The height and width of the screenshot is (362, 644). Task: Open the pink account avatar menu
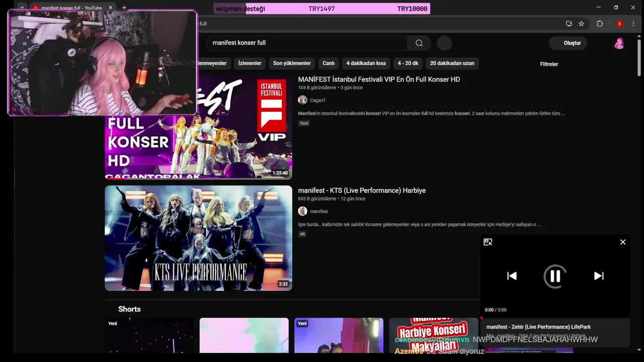point(619,43)
